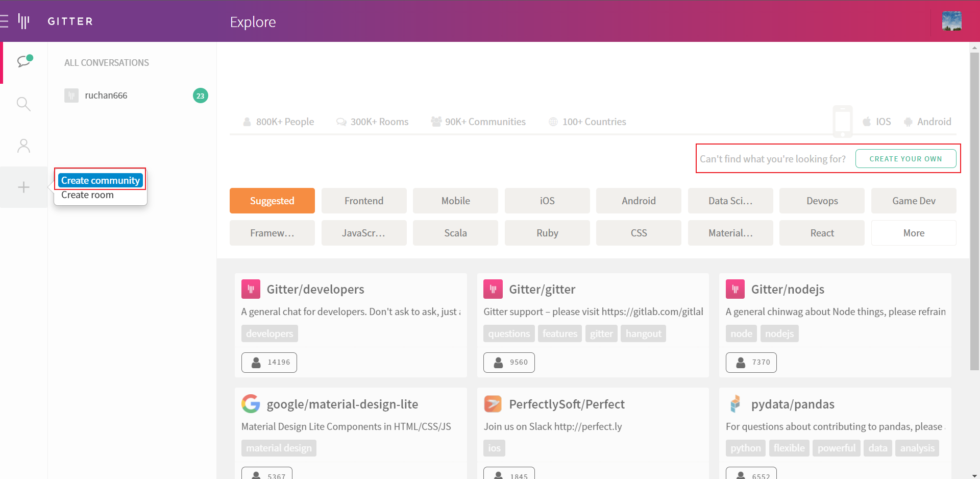
Task: Open all conversations chat icon
Action: point(24,61)
